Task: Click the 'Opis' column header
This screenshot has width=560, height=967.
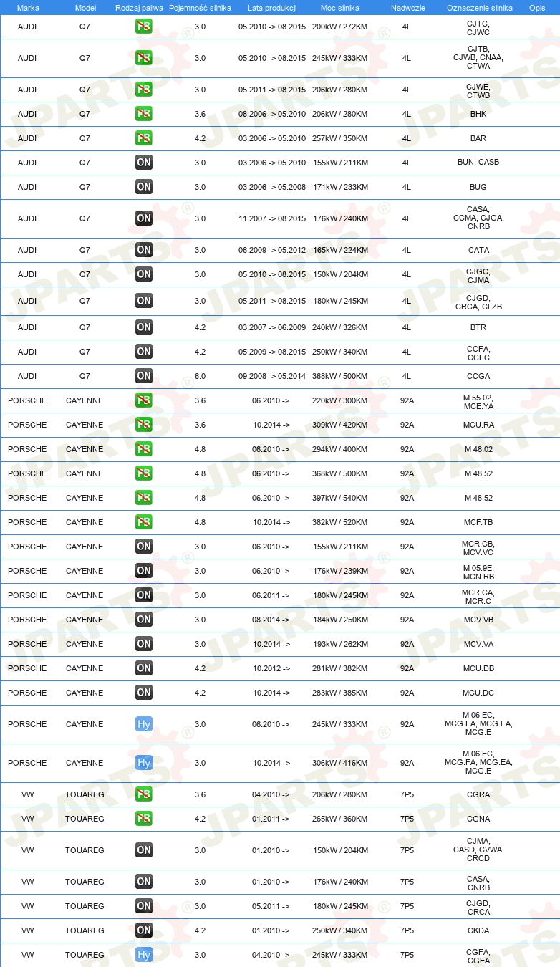Action: point(536,7)
